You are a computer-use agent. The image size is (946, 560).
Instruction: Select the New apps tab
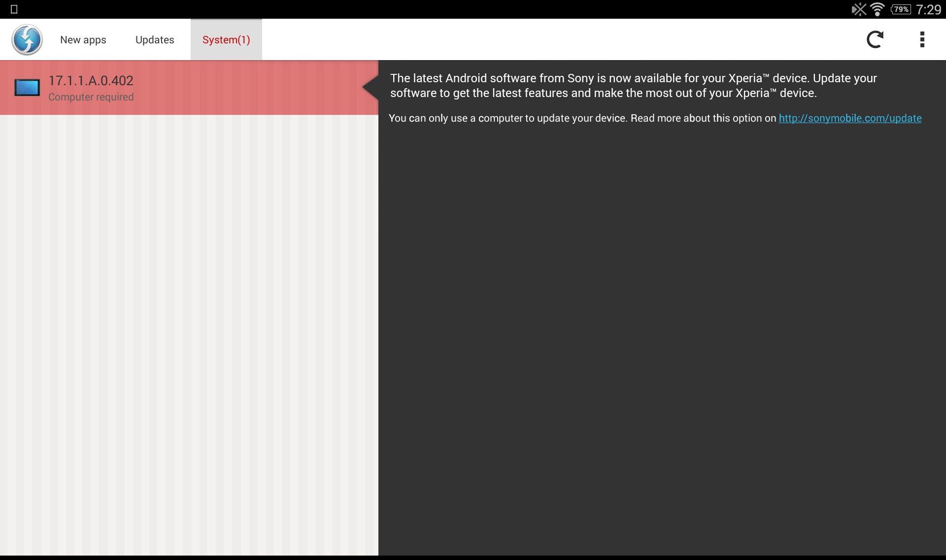coord(83,39)
